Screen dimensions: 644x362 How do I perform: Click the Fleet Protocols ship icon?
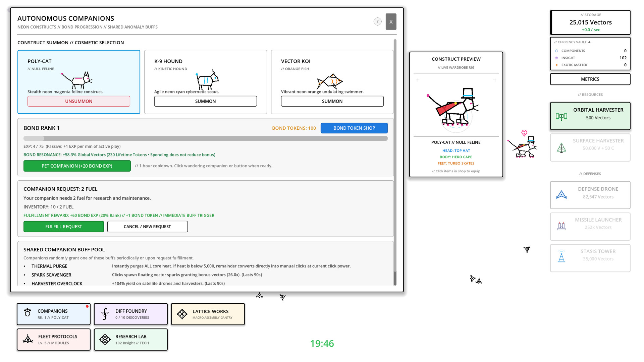click(x=28, y=339)
